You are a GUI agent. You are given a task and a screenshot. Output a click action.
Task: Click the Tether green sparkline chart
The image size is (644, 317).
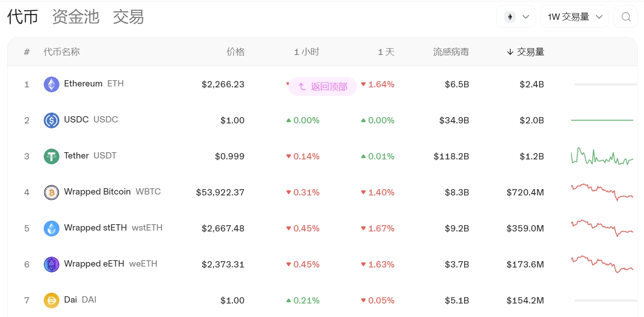[602, 156]
